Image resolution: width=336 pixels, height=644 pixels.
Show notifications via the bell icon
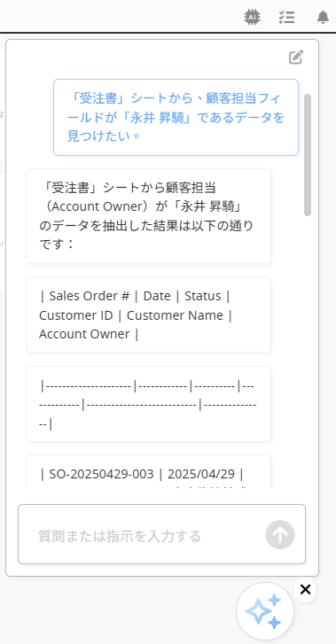324,17
